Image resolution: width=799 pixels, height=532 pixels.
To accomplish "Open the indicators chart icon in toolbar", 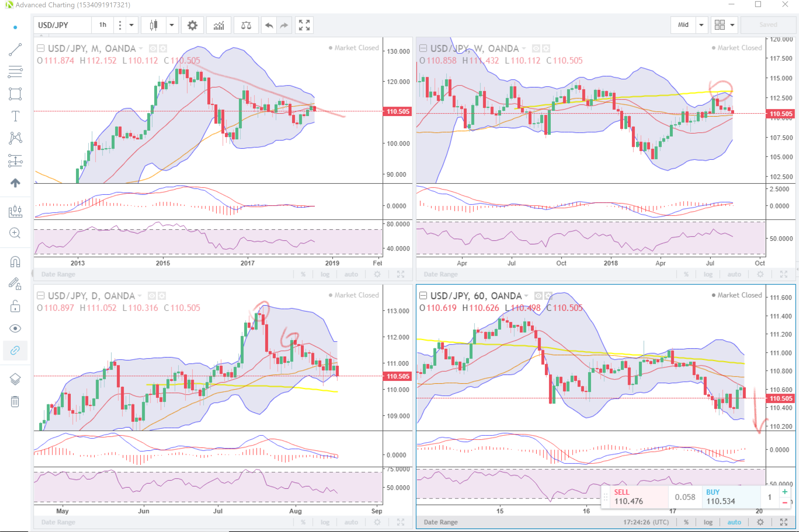I will (219, 25).
